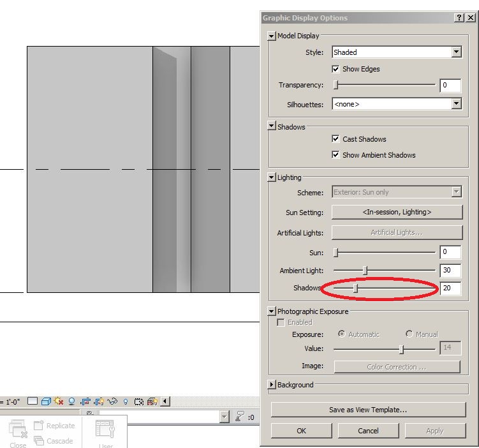Image resolution: width=479 pixels, height=448 pixels.
Task: Click the Crop View icon
Action: click(x=85, y=401)
